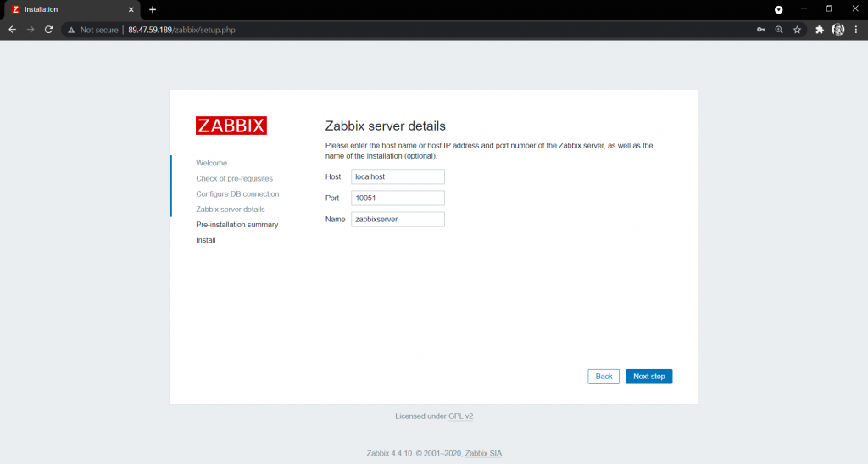Click the Port field label

click(x=332, y=198)
